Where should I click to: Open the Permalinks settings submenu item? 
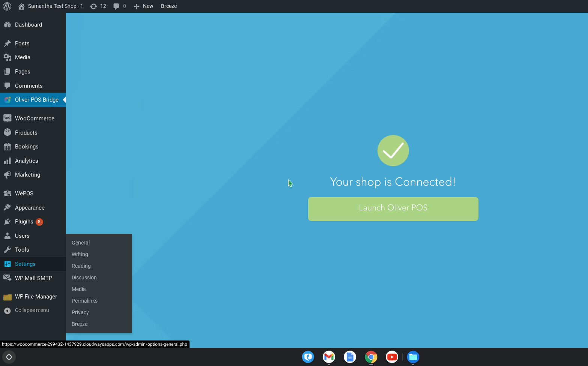pyautogui.click(x=84, y=301)
